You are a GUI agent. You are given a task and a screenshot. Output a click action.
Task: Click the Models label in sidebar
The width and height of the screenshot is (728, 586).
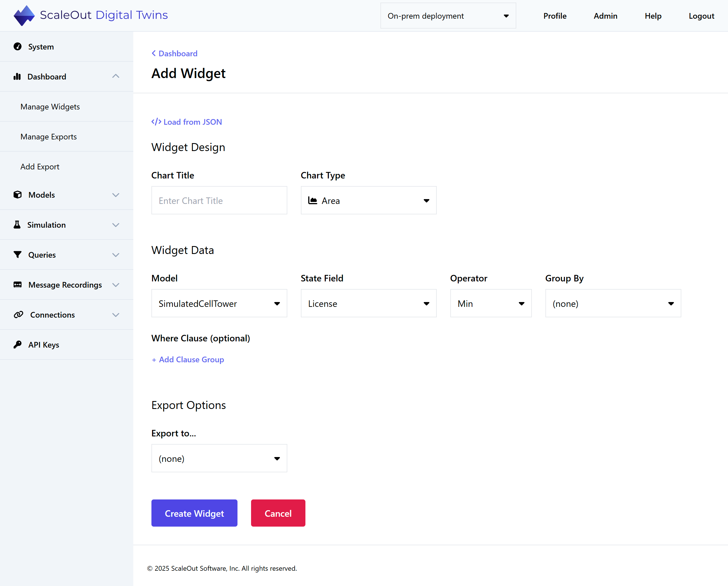pos(42,195)
